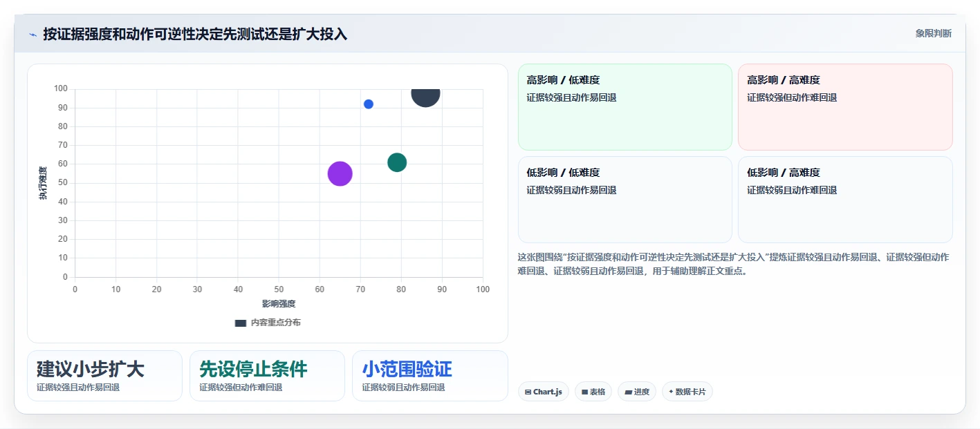The image size is (980, 429).
Task: Click 证据较强且动作易回退 in 高影响 / 低难度 card
Action: click(571, 97)
